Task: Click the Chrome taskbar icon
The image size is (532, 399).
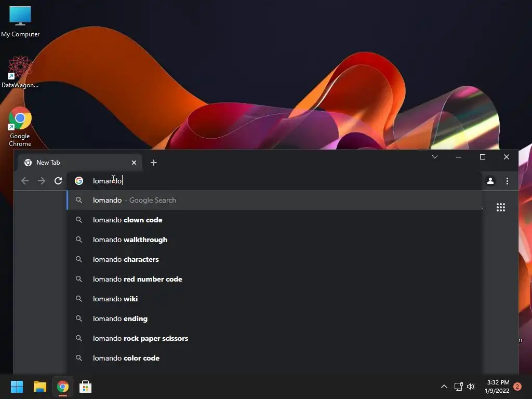Action: pos(63,387)
